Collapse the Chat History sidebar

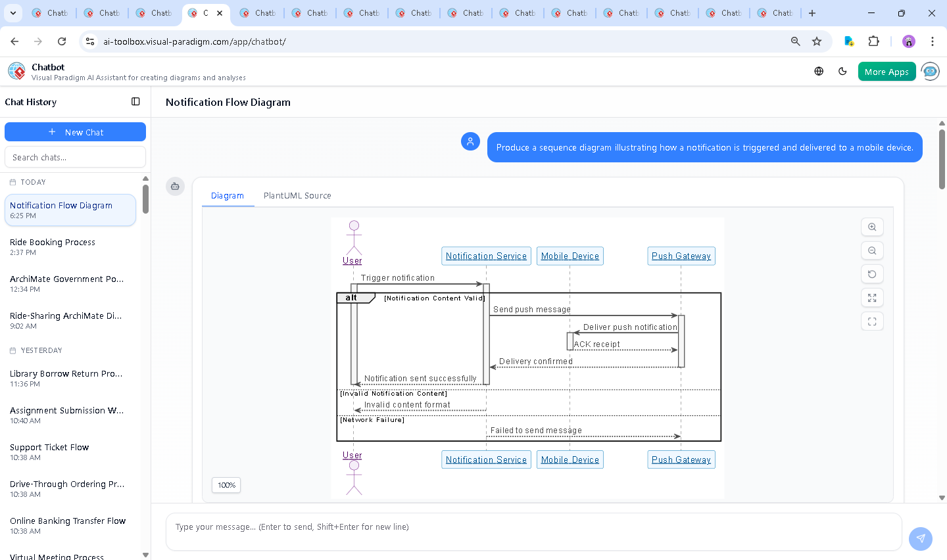click(x=135, y=102)
